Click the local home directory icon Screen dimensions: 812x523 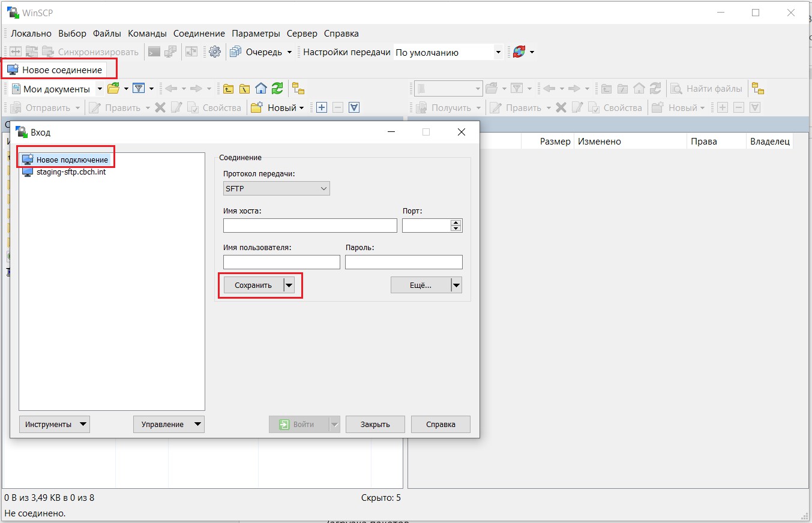[260, 89]
